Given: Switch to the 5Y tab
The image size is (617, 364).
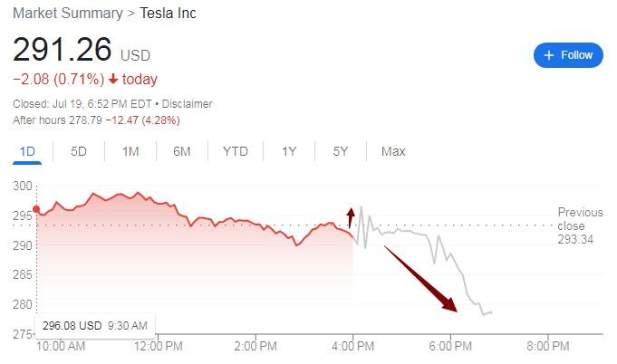Looking at the screenshot, I should click(x=341, y=151).
